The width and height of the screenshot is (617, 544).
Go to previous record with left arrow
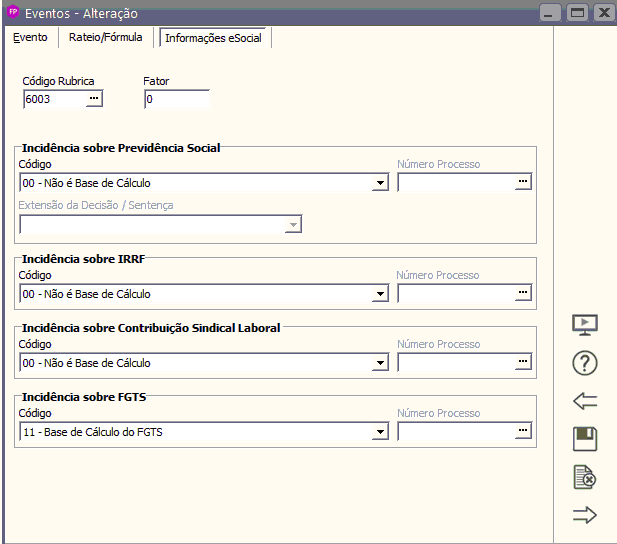pos(585,401)
